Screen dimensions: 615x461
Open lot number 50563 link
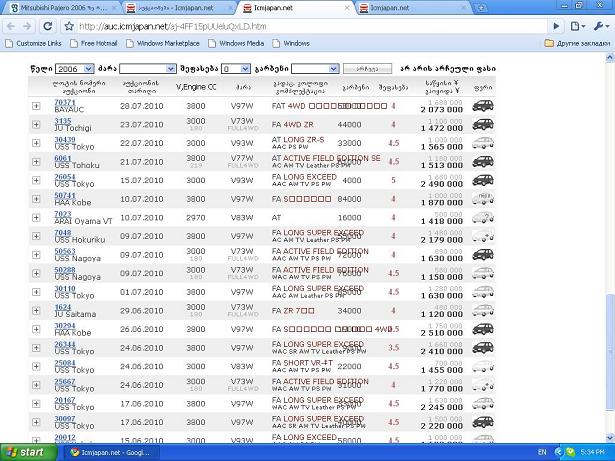pos(65,251)
